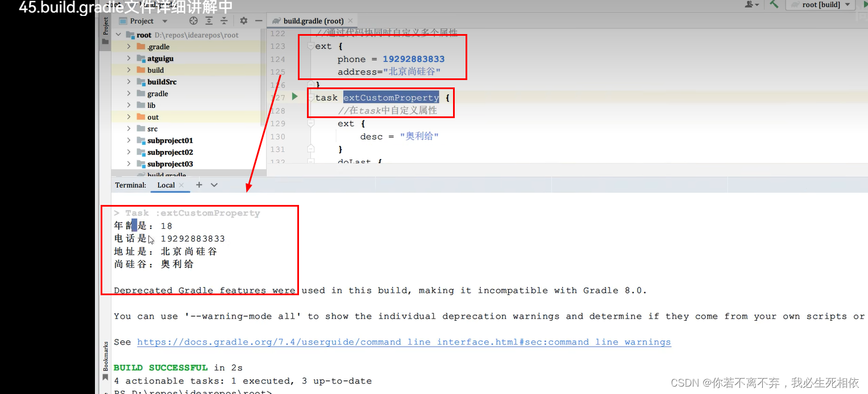Open the Project panel settings gear

pos(243,21)
